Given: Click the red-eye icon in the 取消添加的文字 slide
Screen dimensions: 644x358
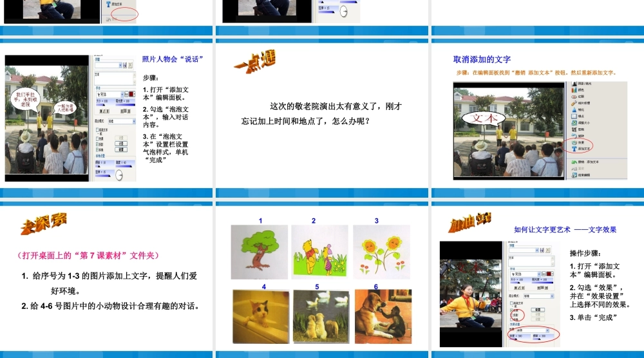Looking at the screenshot, I should (574, 97).
